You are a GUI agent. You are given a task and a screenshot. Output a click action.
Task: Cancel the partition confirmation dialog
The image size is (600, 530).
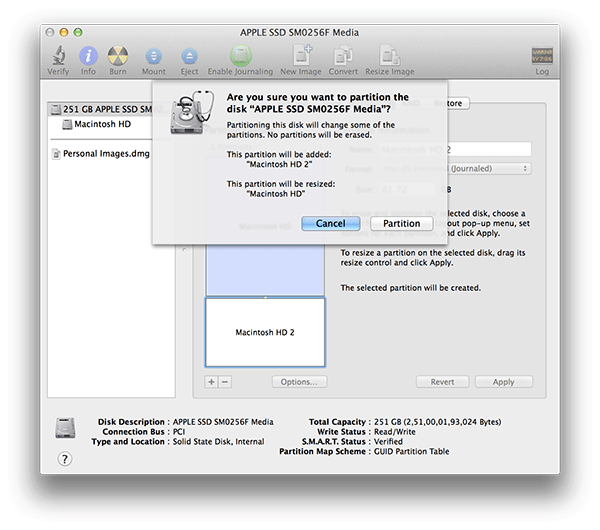coord(330,223)
